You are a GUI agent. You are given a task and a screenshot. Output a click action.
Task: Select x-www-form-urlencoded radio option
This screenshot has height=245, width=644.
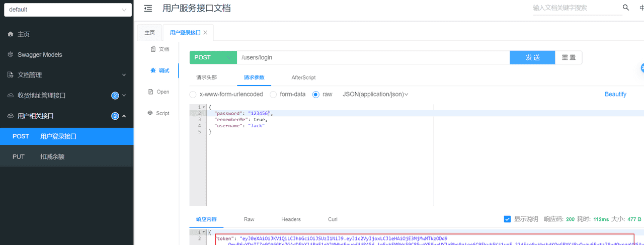(193, 94)
